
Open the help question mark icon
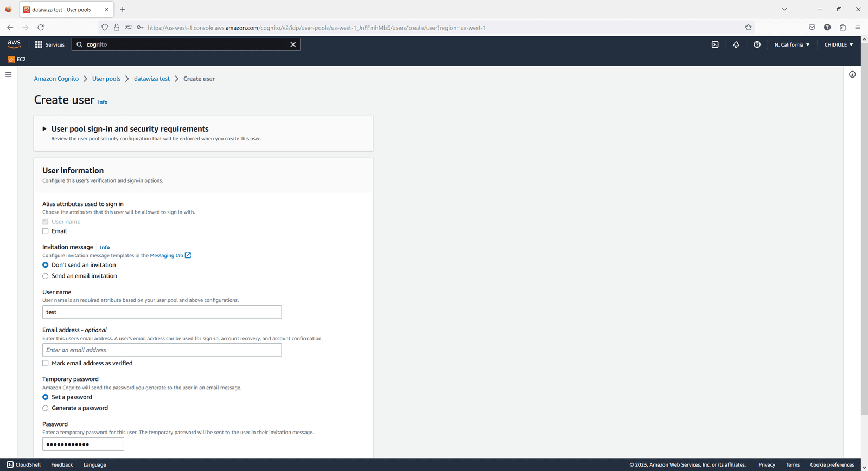point(757,44)
